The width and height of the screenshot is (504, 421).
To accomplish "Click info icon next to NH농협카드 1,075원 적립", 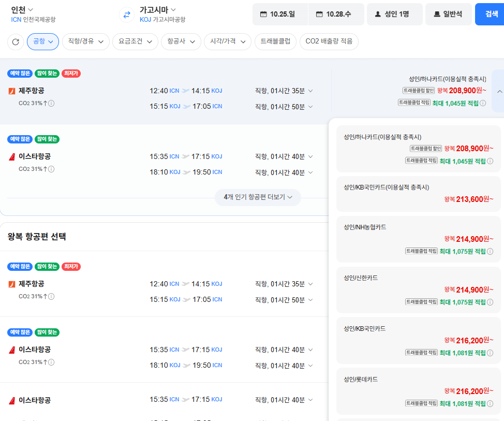I will pos(490,252).
